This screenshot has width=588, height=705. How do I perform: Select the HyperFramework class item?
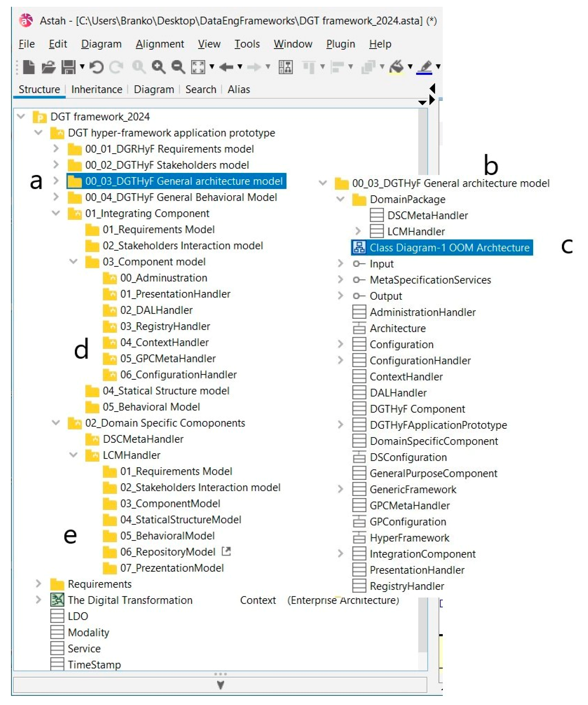point(401,538)
